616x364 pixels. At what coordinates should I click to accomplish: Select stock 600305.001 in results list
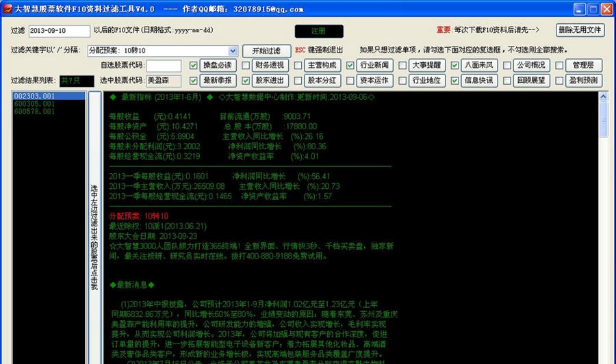click(49, 104)
